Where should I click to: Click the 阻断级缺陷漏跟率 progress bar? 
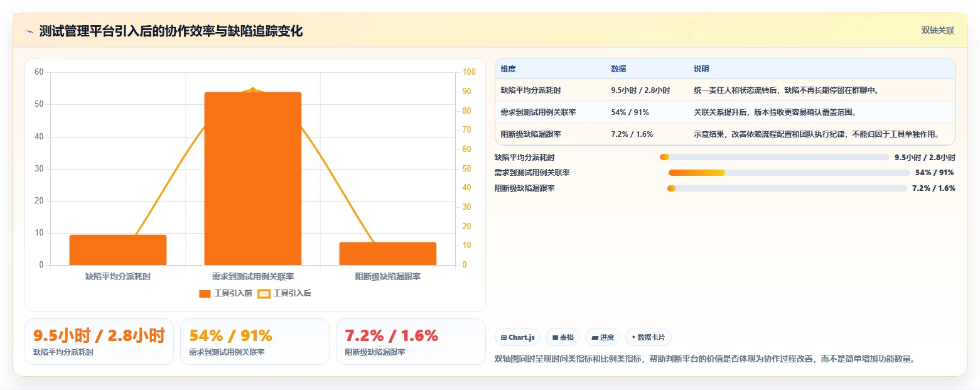coord(787,188)
